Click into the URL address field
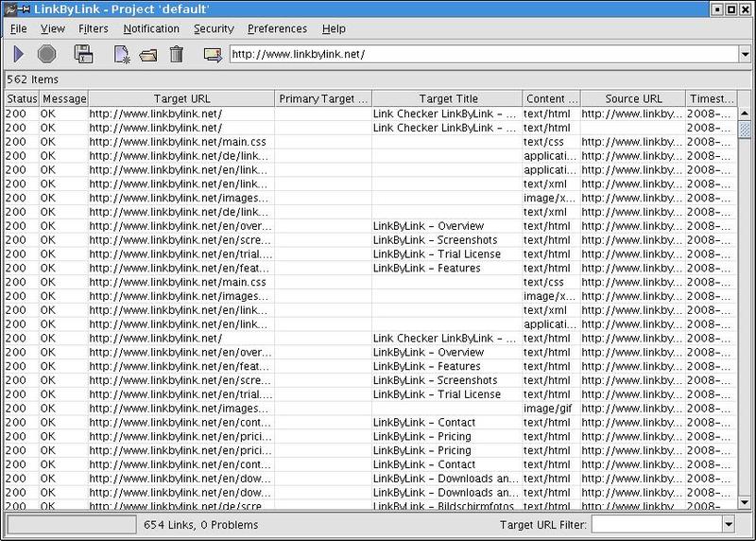Screen dimensions: 756x541 click(485, 54)
